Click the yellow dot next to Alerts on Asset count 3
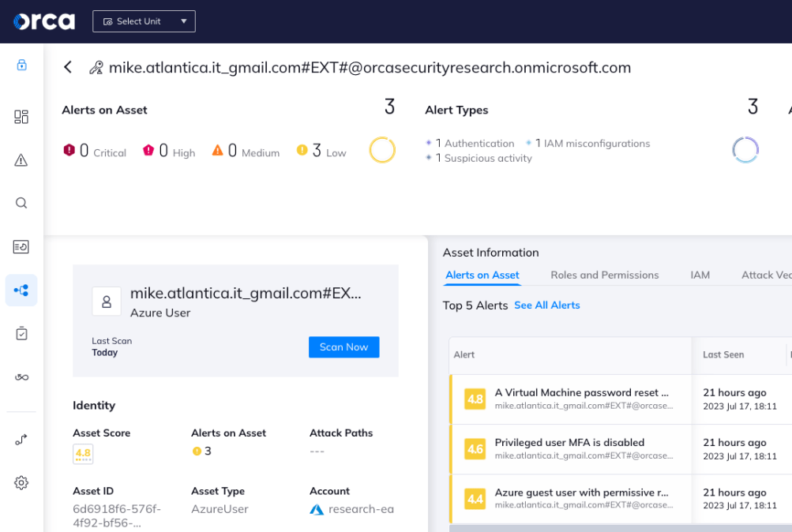The width and height of the screenshot is (792, 532). (197, 451)
